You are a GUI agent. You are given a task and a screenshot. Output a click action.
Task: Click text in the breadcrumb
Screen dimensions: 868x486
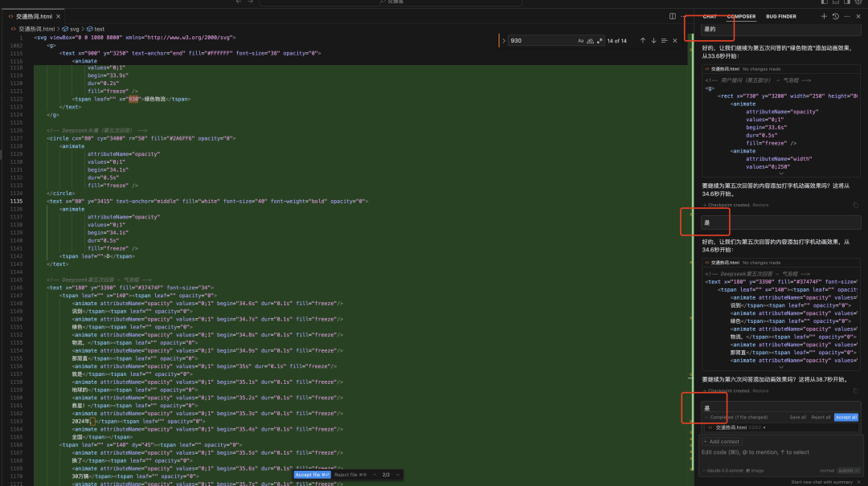point(99,29)
